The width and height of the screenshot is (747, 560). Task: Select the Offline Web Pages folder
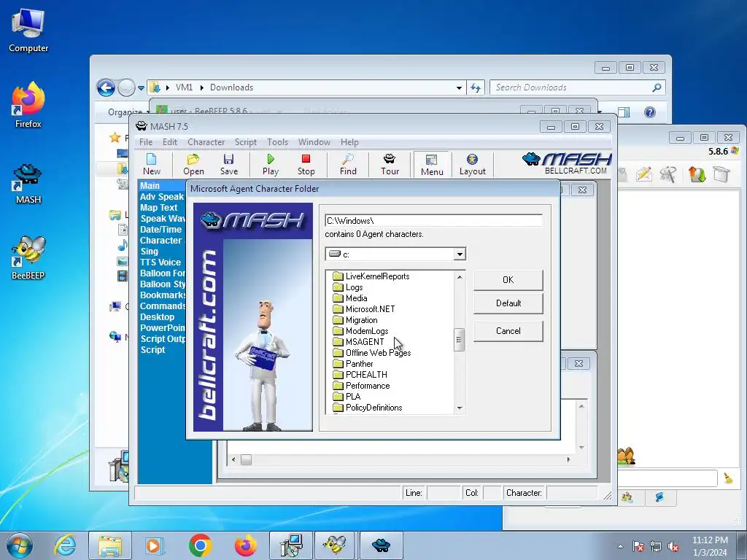pyautogui.click(x=378, y=353)
